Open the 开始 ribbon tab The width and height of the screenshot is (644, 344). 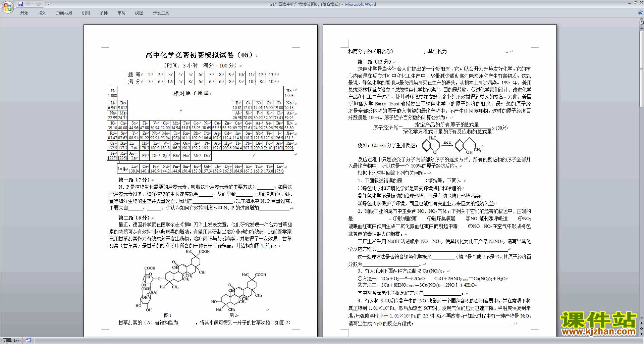click(x=24, y=13)
